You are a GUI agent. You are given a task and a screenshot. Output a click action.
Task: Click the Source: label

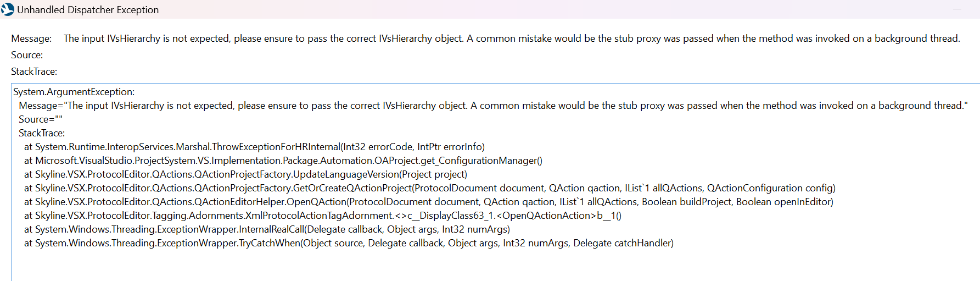click(x=27, y=55)
